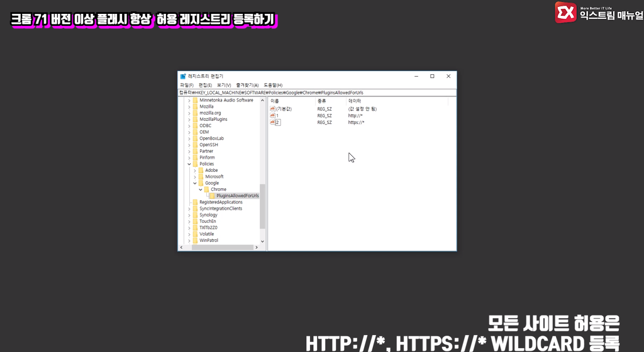The width and height of the screenshot is (644, 352).
Task: Click the Piriform folder icon
Action: 196,157
